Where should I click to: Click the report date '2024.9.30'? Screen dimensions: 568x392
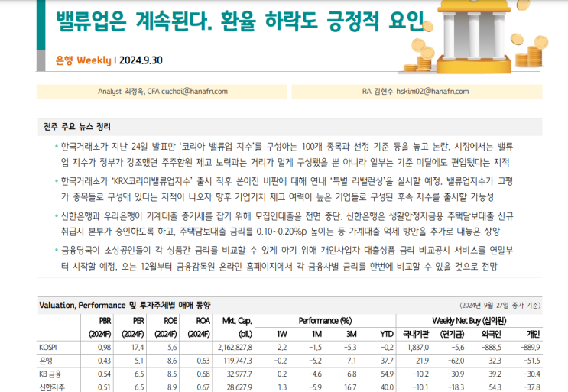[x=141, y=60]
